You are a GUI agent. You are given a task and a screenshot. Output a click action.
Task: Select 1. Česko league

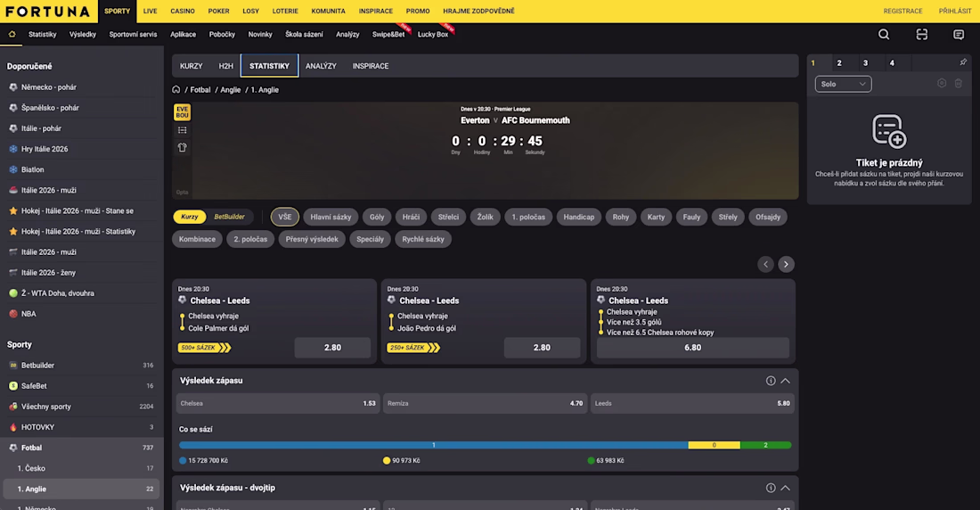click(x=82, y=468)
